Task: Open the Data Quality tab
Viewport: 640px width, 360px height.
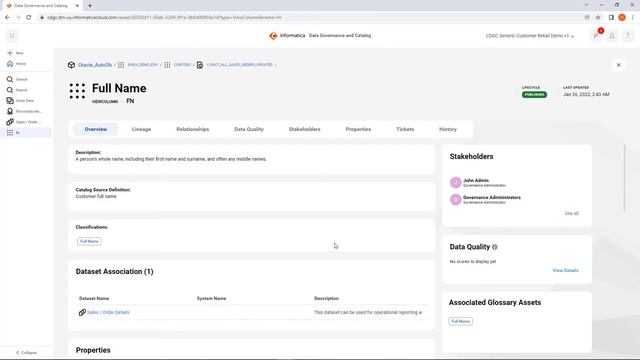Action: click(249, 129)
